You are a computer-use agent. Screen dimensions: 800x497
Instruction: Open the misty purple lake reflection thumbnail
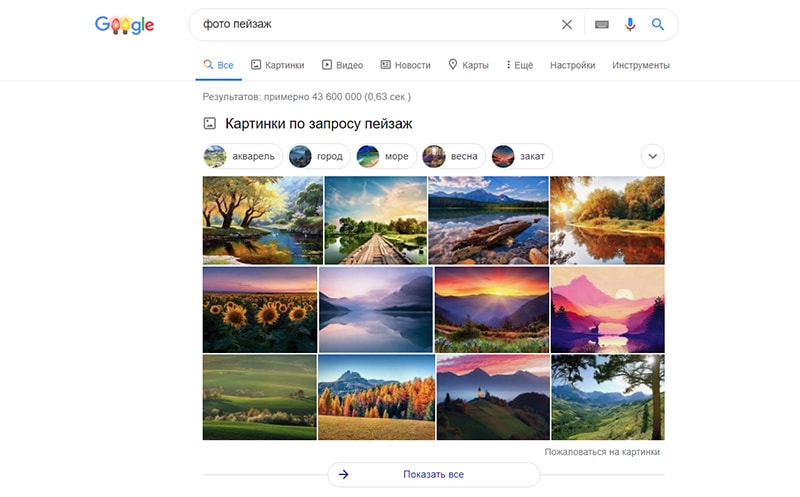click(376, 310)
